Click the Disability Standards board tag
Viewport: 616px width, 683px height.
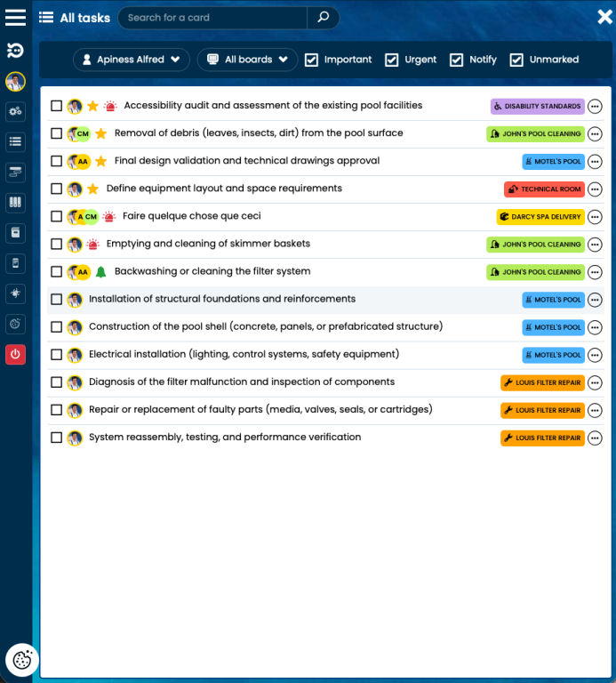pos(537,107)
